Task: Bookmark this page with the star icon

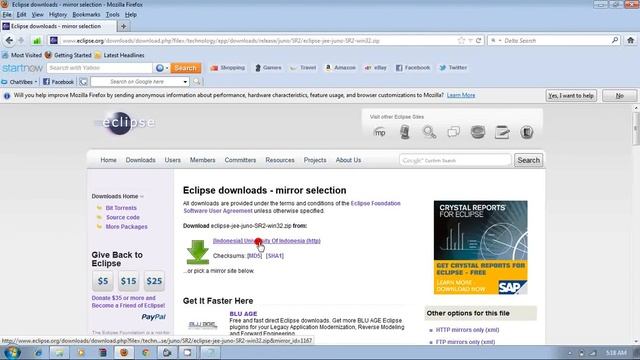Action: coord(461,40)
